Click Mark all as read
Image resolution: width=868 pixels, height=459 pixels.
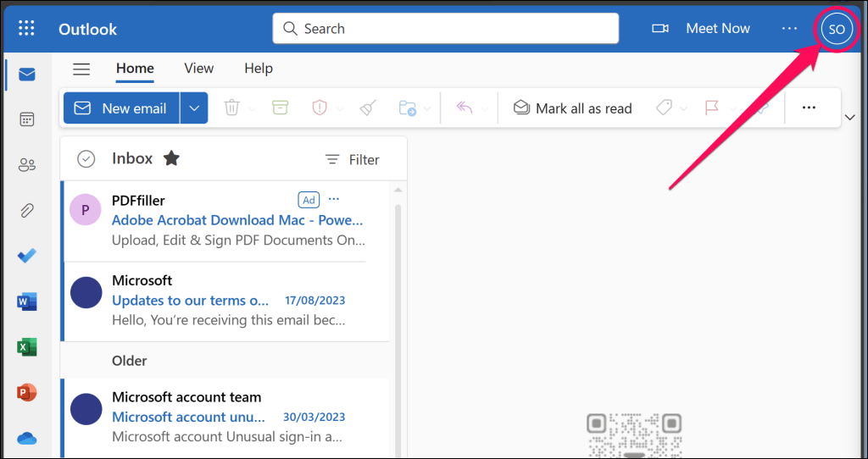coord(572,108)
